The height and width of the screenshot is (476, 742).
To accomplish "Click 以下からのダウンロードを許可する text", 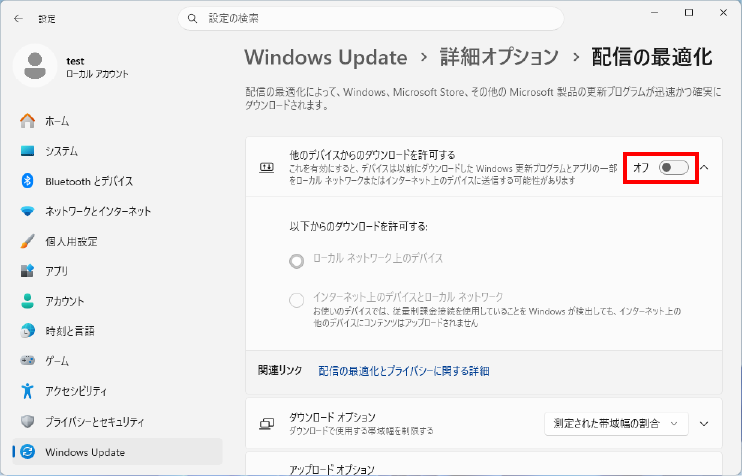I will [358, 227].
